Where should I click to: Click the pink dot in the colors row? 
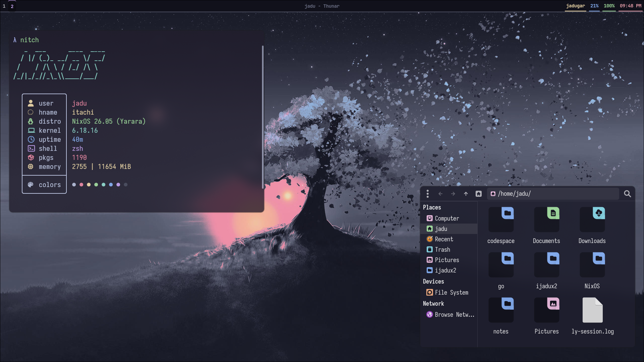pyautogui.click(x=81, y=184)
